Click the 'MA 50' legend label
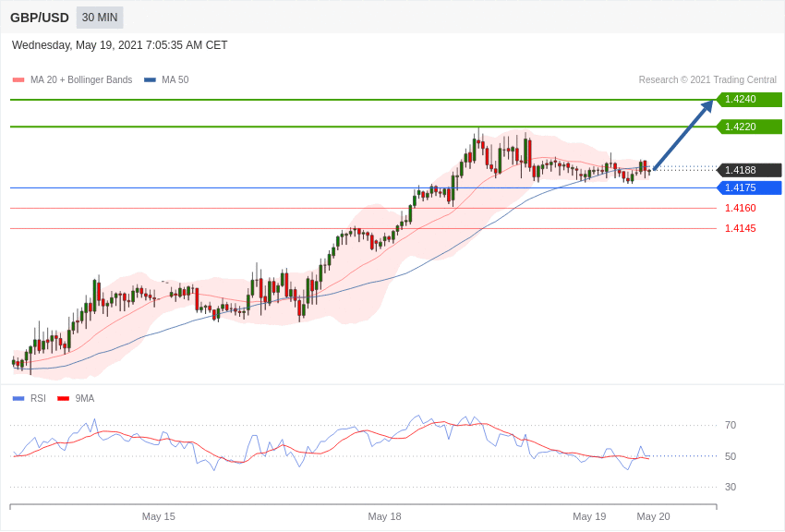785x532 pixels. point(175,79)
